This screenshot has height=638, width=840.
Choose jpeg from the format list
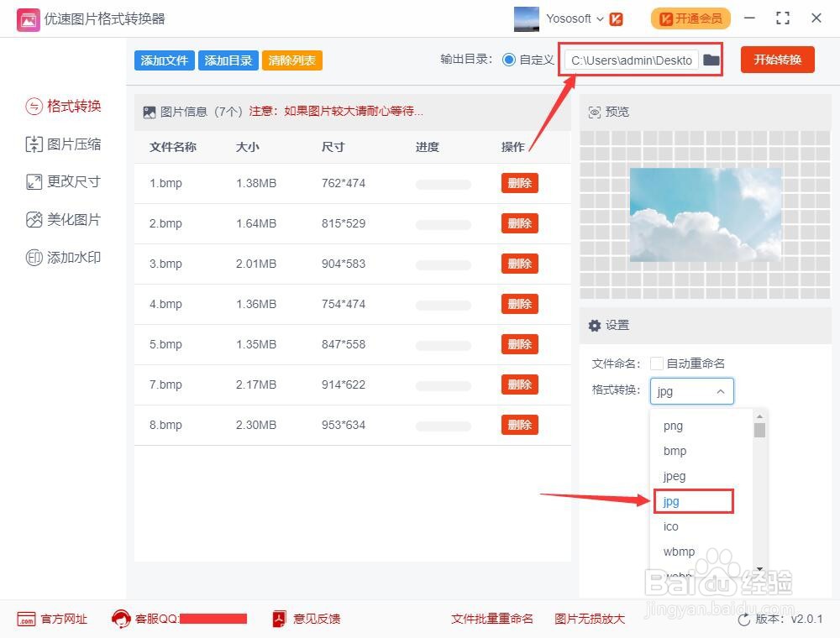(674, 476)
